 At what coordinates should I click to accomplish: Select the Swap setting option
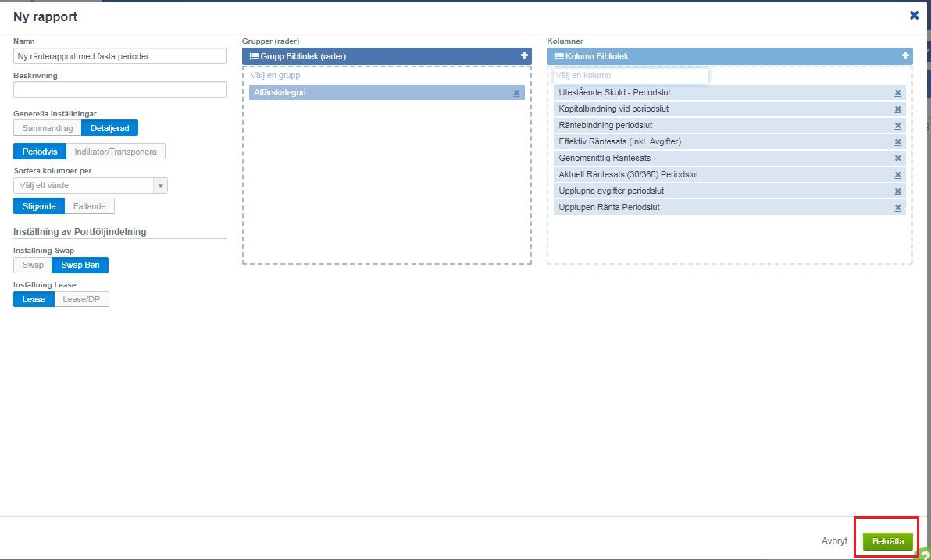point(32,266)
